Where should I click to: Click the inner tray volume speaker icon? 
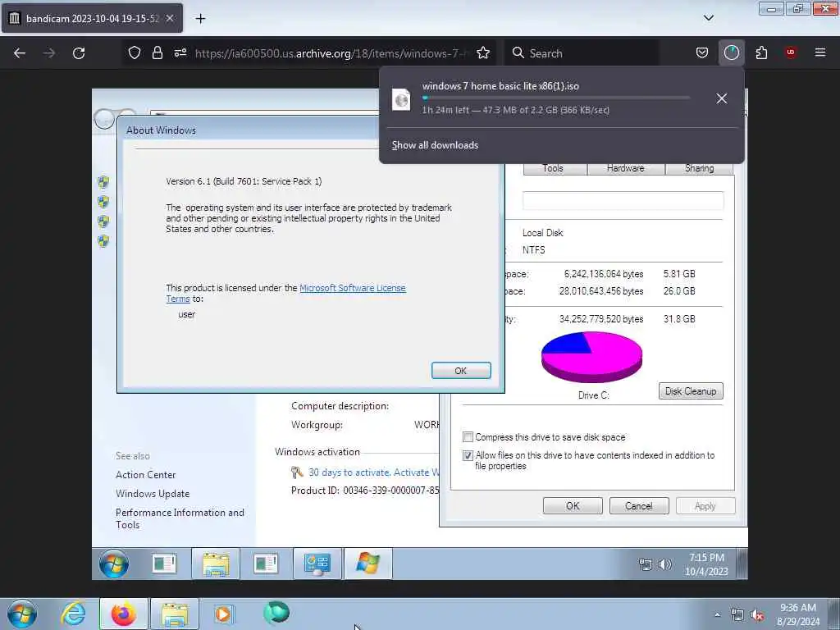(x=664, y=564)
